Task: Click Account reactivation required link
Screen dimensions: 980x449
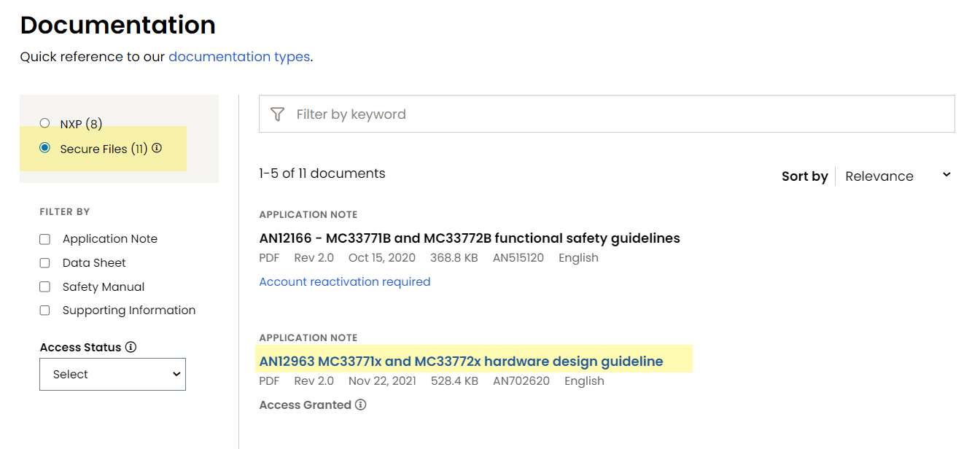Action: click(x=345, y=282)
